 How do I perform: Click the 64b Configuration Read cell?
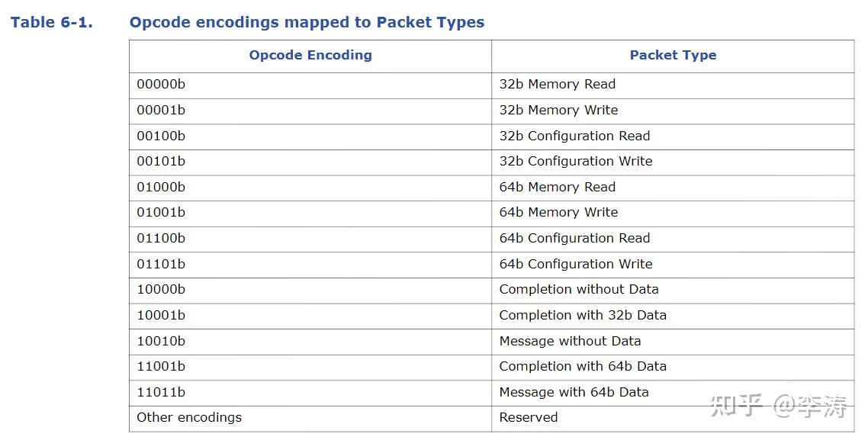coord(574,238)
